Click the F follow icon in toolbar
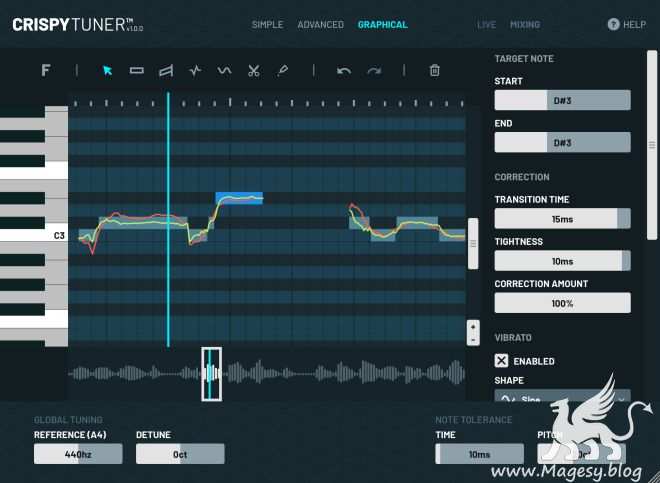Image resolution: width=660 pixels, height=483 pixels. 45,70
